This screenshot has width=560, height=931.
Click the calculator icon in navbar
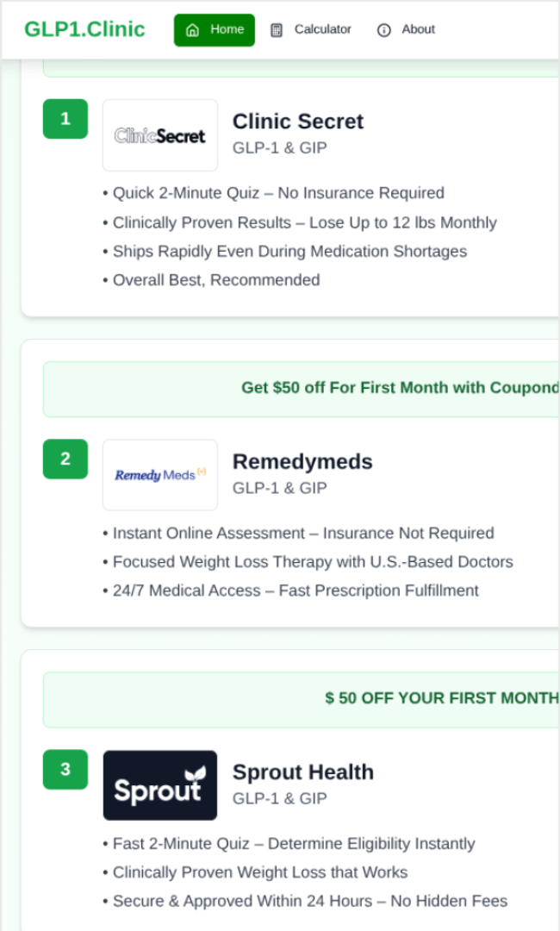coord(277,30)
